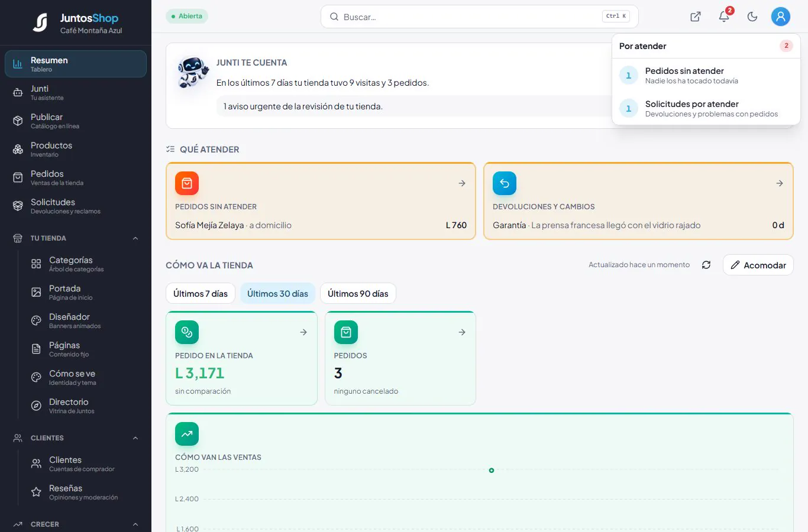The height and width of the screenshot is (532, 808).
Task: Open the orange Pedidos sin atender card icon
Action: [x=187, y=183]
